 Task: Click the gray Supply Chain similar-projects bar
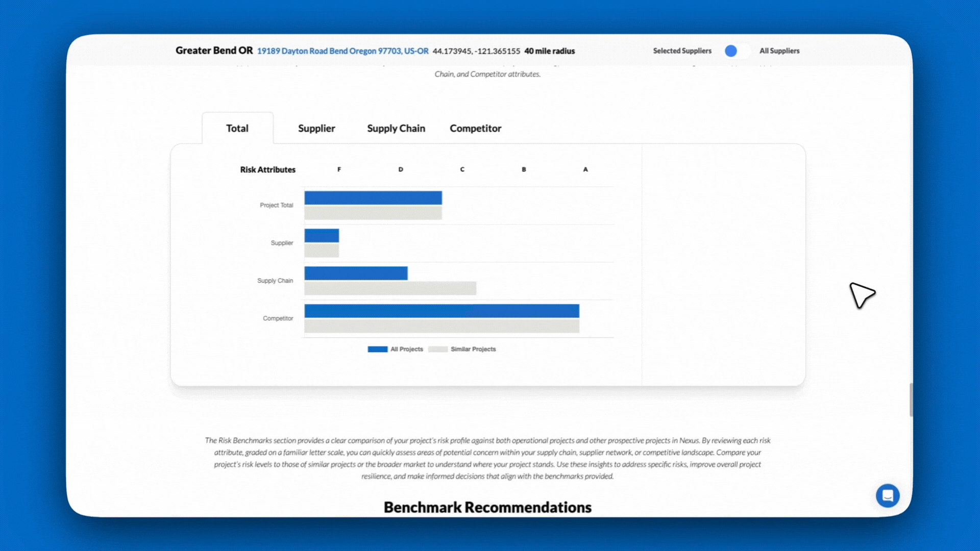click(390, 288)
